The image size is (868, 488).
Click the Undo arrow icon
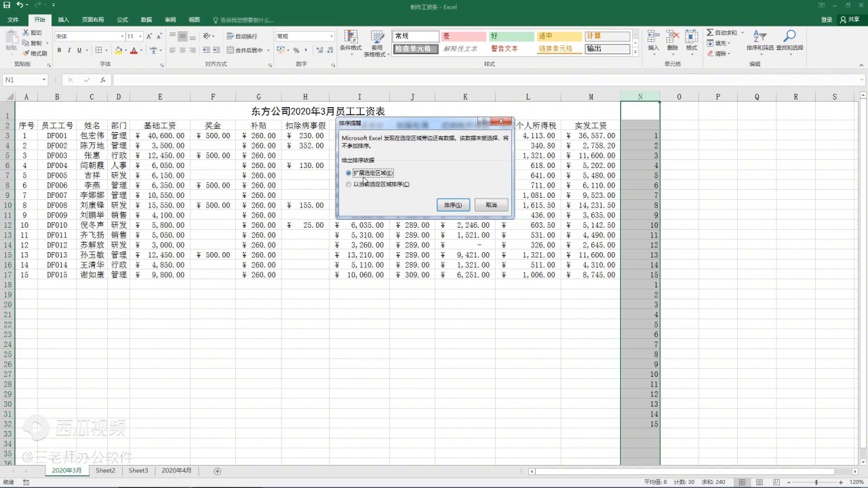pos(20,6)
